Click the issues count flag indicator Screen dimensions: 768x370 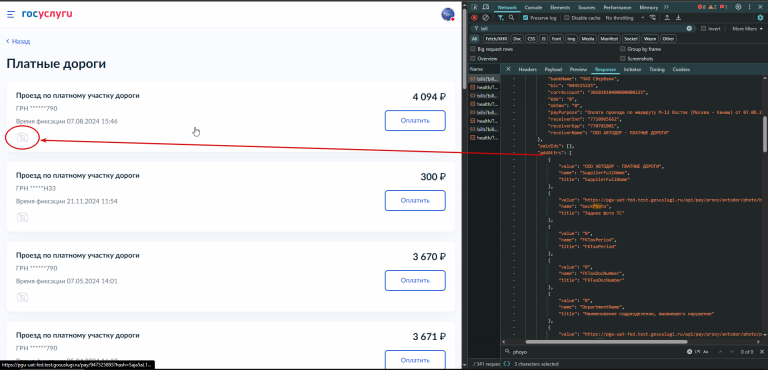723,7
